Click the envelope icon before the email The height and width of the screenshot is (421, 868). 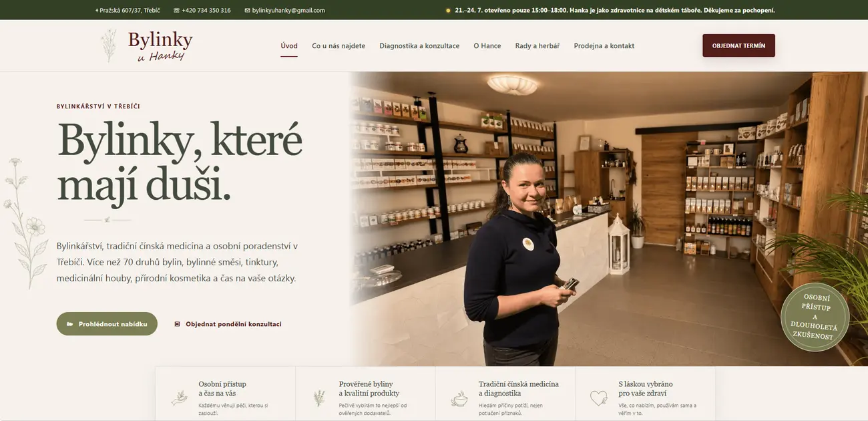click(x=247, y=11)
